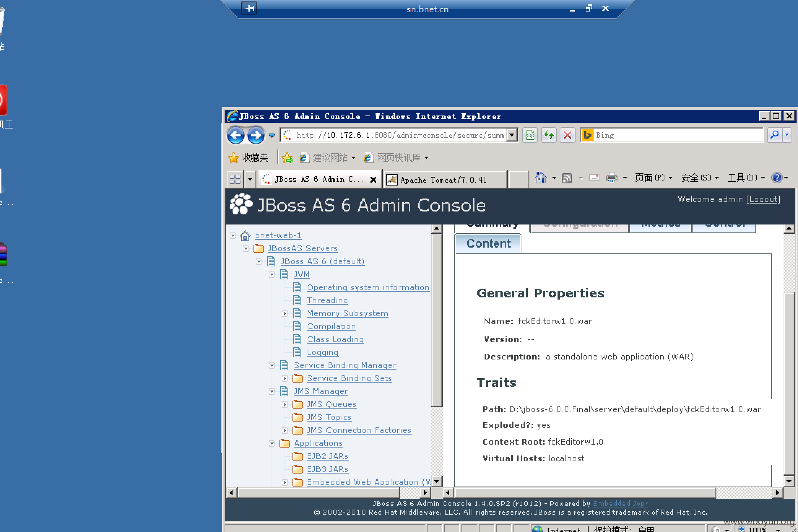The height and width of the screenshot is (532, 798).
Task: Collapse the JBossAS Servers node
Action: pos(246,249)
